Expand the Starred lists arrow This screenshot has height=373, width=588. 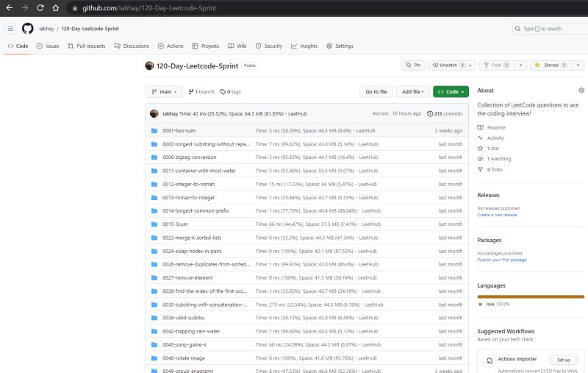(578, 65)
